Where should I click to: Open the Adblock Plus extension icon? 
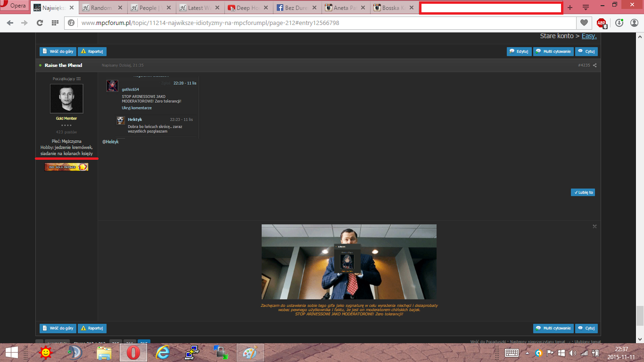601,23
